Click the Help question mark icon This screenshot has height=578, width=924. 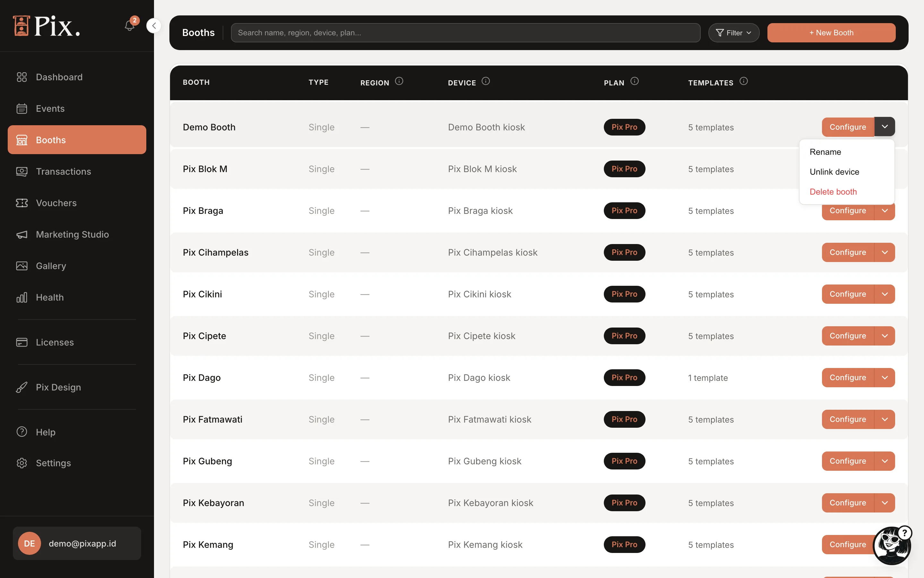click(x=22, y=432)
